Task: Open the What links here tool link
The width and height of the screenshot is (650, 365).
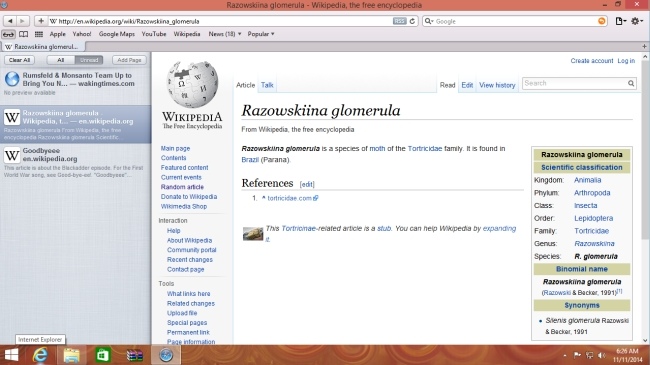Action: (189, 294)
